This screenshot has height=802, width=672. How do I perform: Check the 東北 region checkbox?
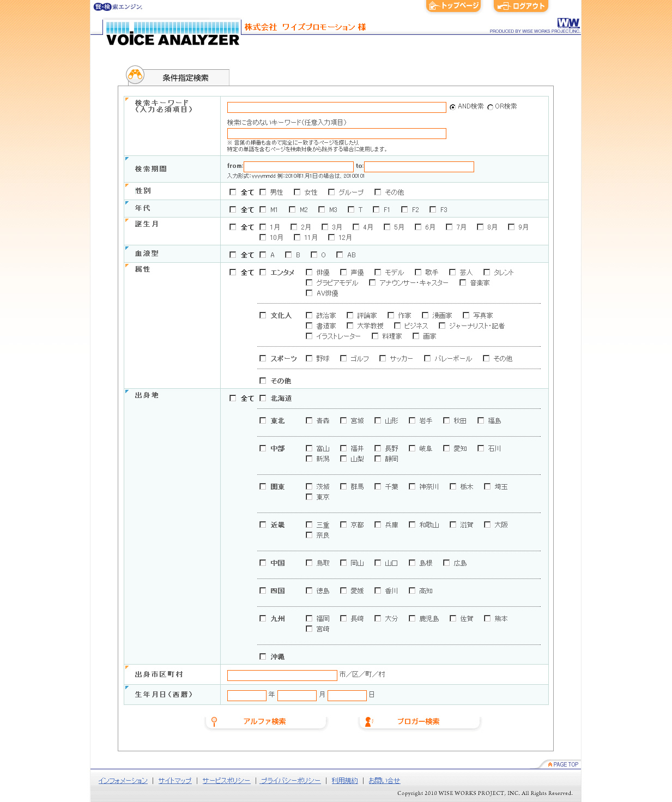263,420
